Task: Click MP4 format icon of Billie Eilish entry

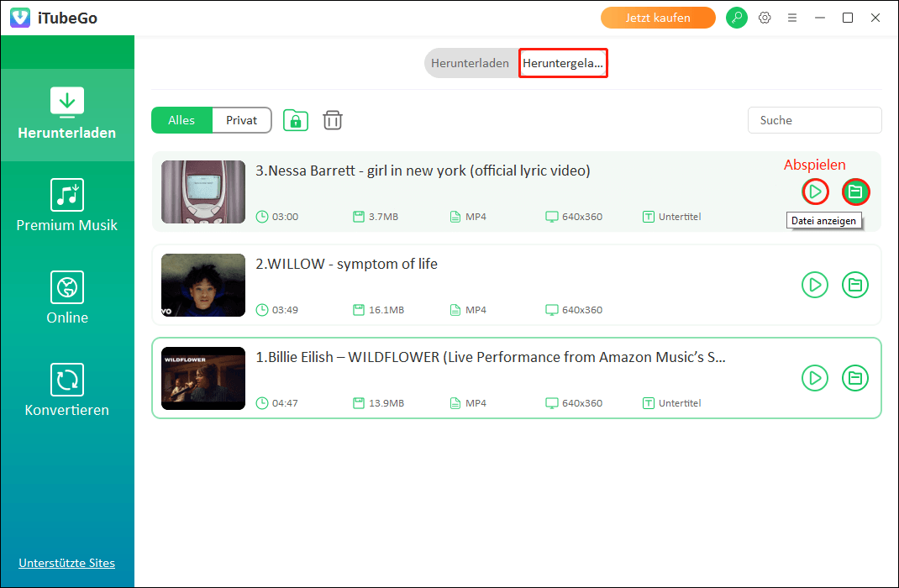Action: coord(455,403)
